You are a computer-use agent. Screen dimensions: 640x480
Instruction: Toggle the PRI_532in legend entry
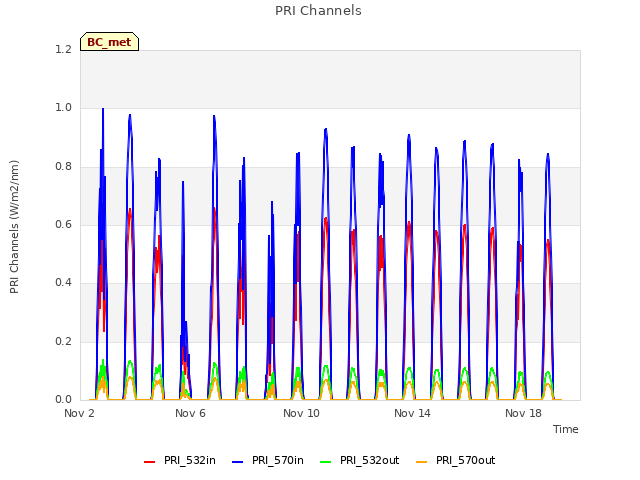coord(180,460)
